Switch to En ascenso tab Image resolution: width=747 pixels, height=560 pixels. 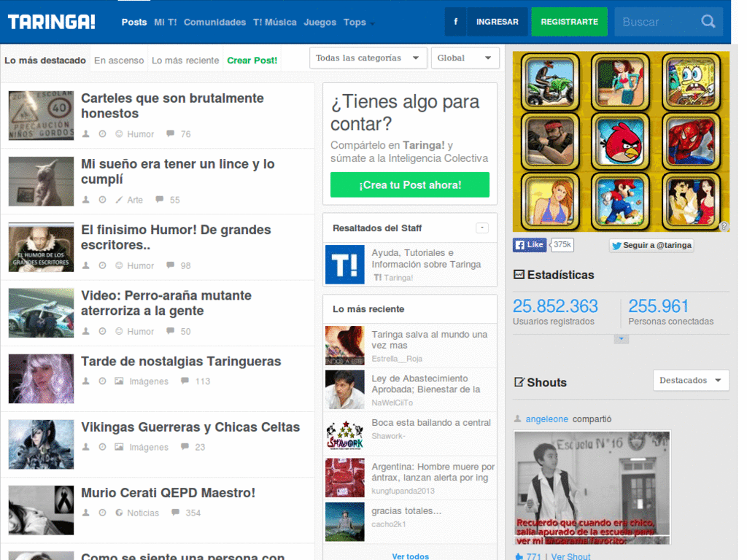[x=119, y=61]
